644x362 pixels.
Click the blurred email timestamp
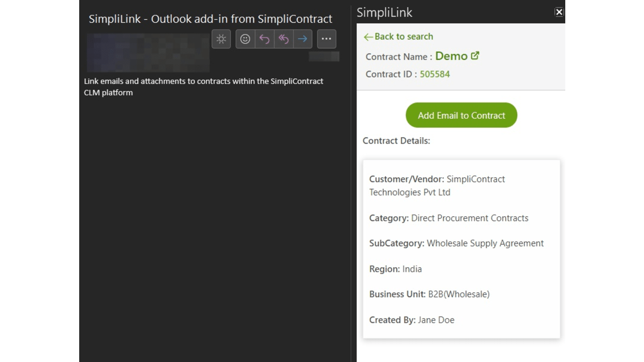324,57
